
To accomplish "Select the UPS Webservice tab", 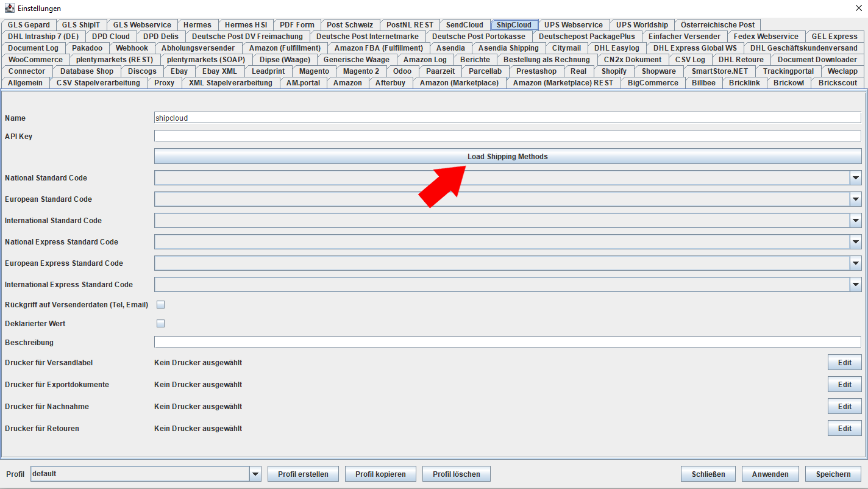I will 574,25.
